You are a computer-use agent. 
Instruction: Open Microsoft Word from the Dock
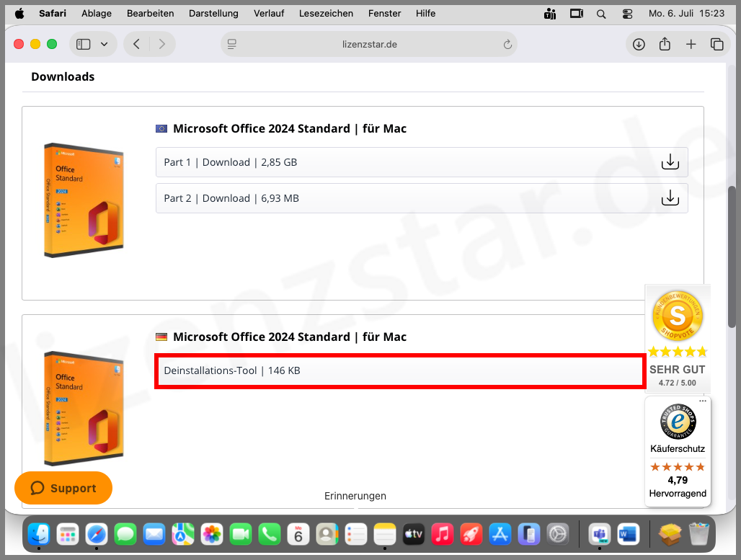coord(629,535)
